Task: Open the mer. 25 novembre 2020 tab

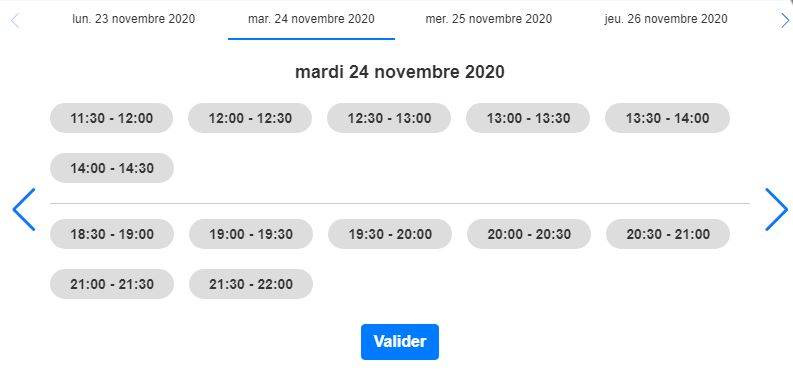Action: coord(489,19)
